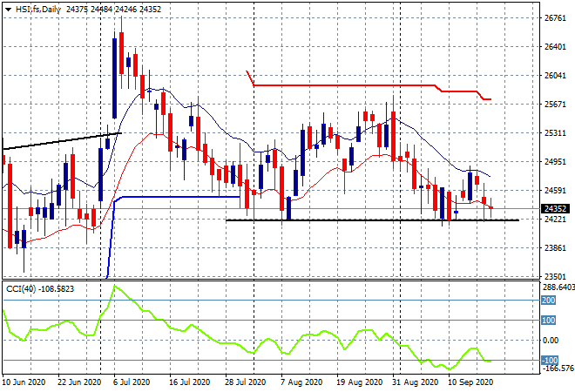
Task: Click the OHLC values 24375 24484 24246 24352
Action: 113,10
